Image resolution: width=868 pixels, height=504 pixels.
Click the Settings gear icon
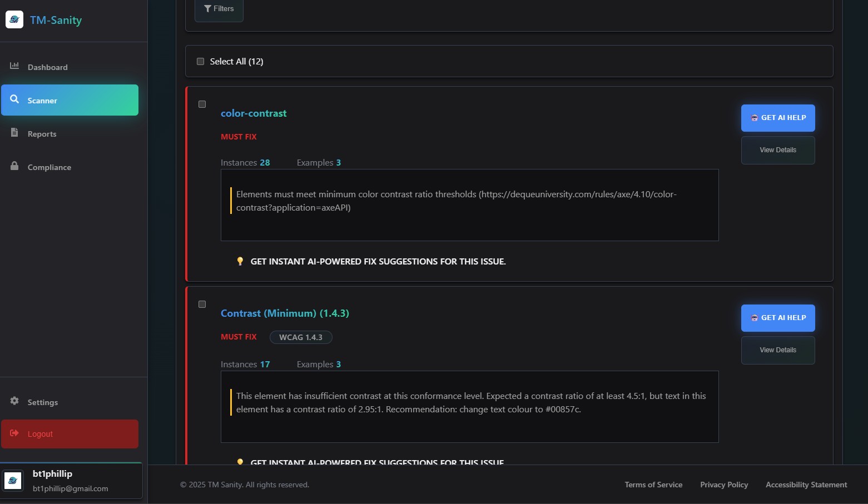coord(14,402)
